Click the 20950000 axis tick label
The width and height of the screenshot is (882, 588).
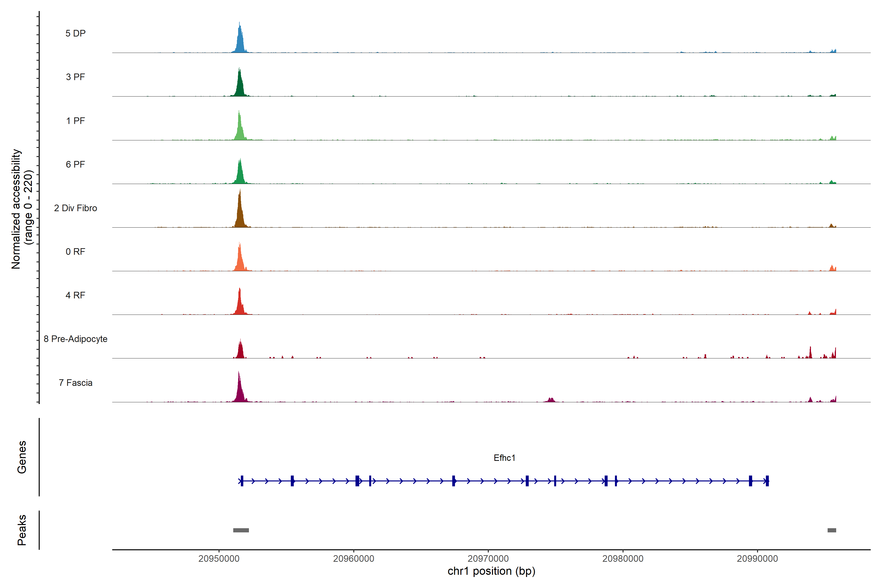tap(219, 558)
